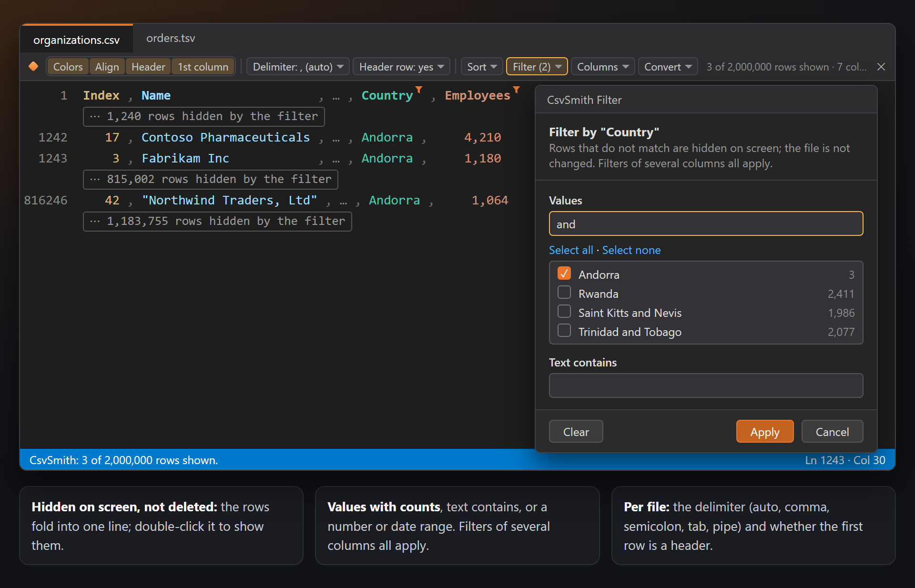Click the filter funnel icon on Employees
This screenshot has width=915, height=588.
pyautogui.click(x=516, y=90)
